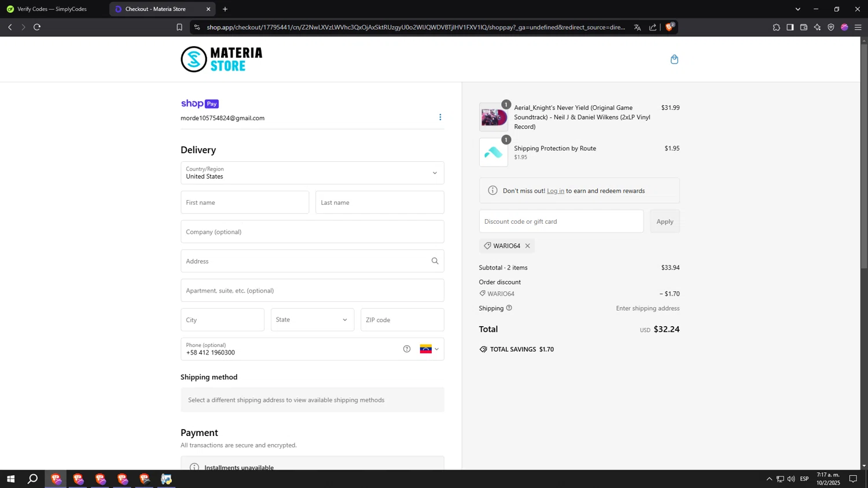Image resolution: width=868 pixels, height=488 pixels.
Task: Open the Brave wallet icon
Action: [x=804, y=27]
